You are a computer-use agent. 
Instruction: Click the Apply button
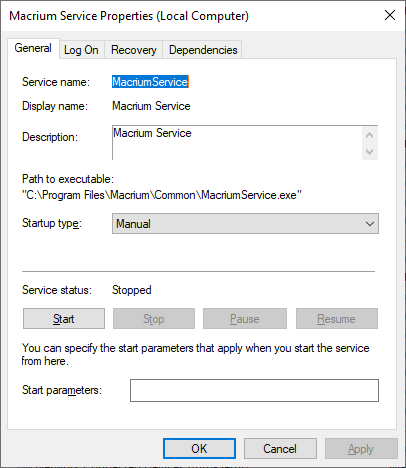(x=361, y=449)
